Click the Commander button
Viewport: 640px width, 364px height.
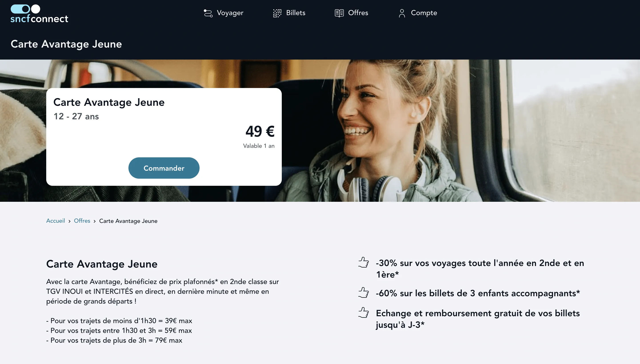tap(164, 168)
